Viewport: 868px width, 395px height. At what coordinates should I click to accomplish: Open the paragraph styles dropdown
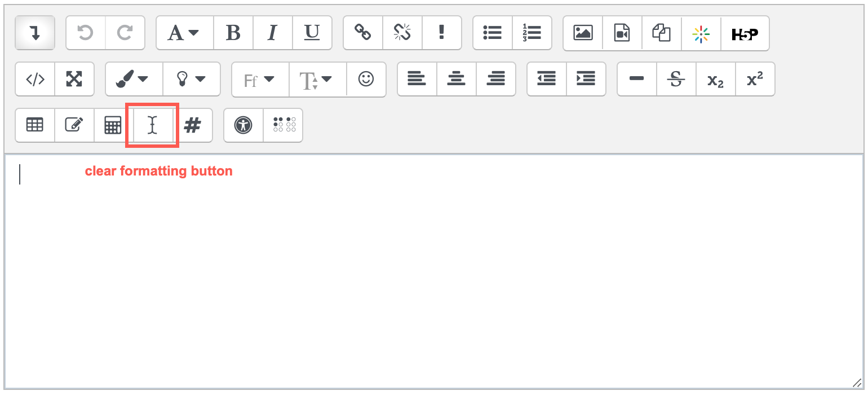coord(185,33)
